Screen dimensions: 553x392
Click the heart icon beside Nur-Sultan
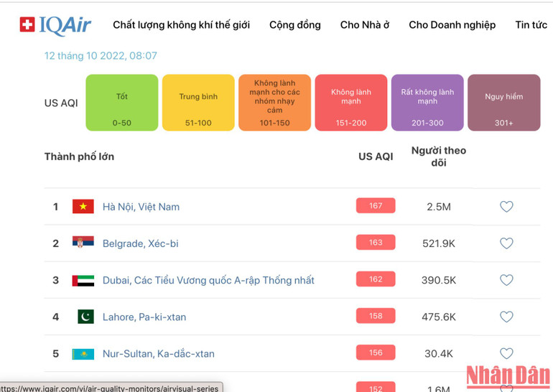(x=506, y=353)
